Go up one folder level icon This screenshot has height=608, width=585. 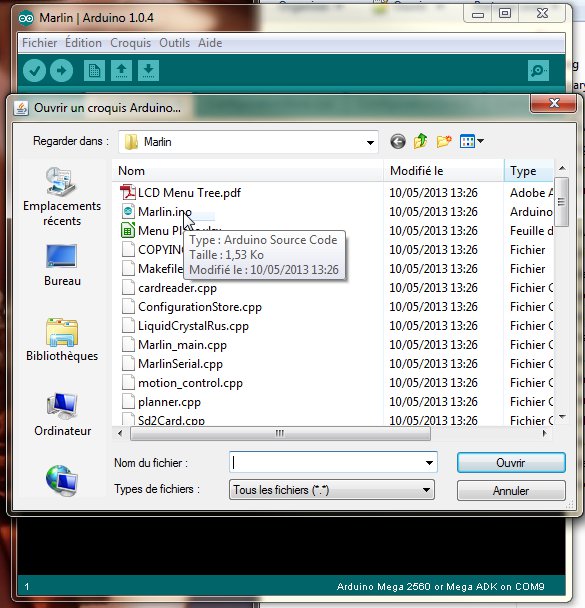[x=421, y=141]
